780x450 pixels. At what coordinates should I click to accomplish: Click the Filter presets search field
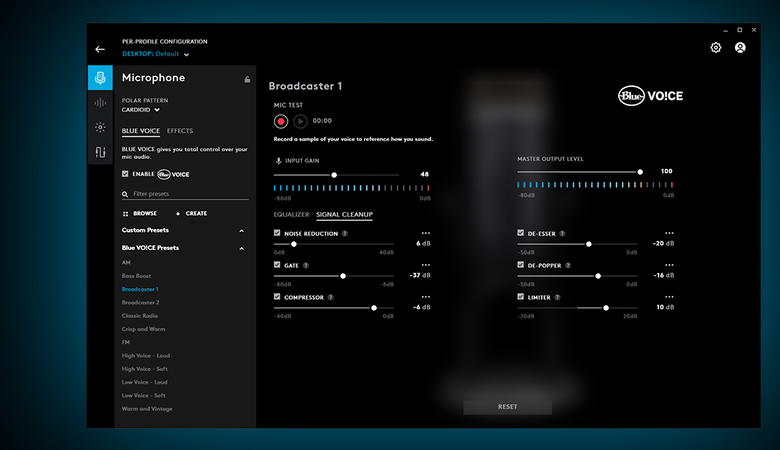[x=185, y=194]
